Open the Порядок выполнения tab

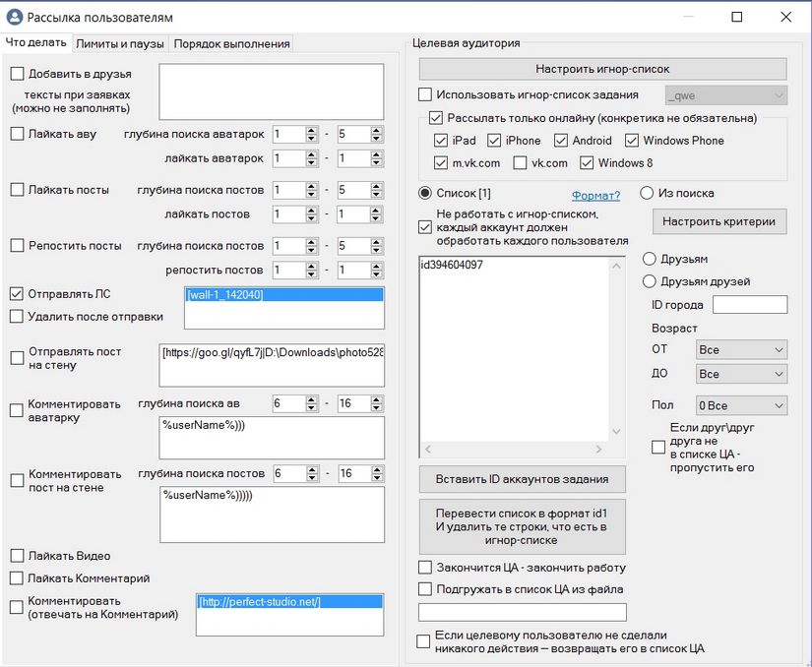(232, 43)
